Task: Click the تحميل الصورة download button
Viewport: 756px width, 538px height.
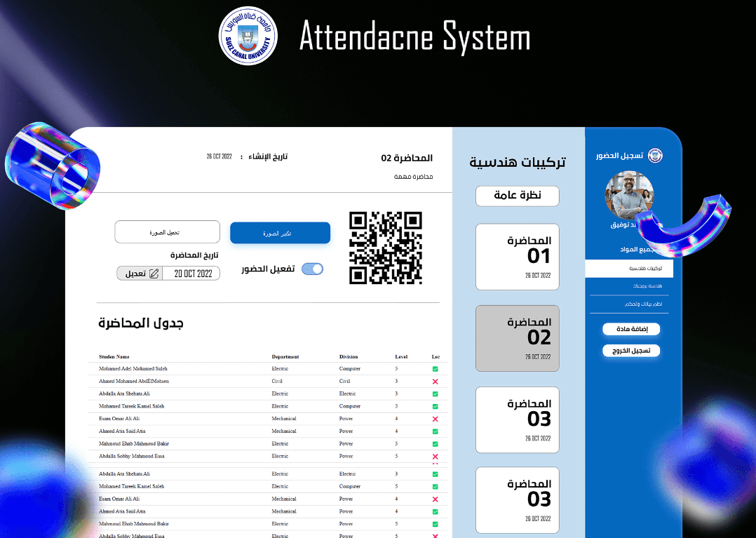Action: pos(168,232)
